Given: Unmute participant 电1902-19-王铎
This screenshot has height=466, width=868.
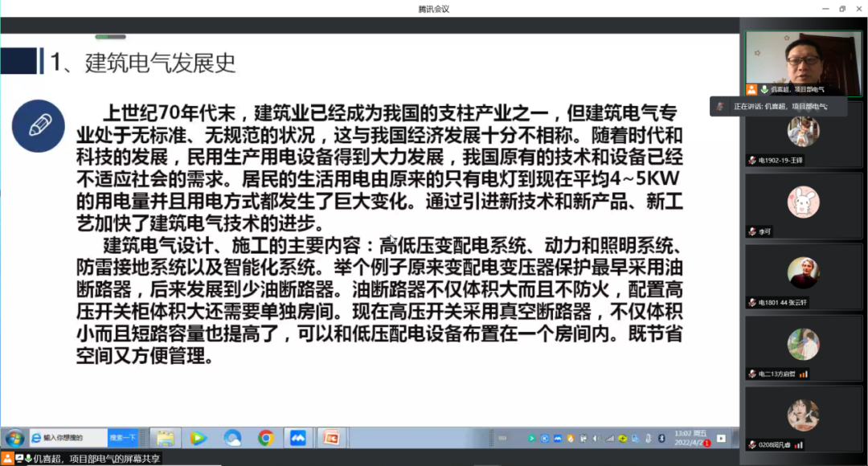Looking at the screenshot, I should point(751,160).
